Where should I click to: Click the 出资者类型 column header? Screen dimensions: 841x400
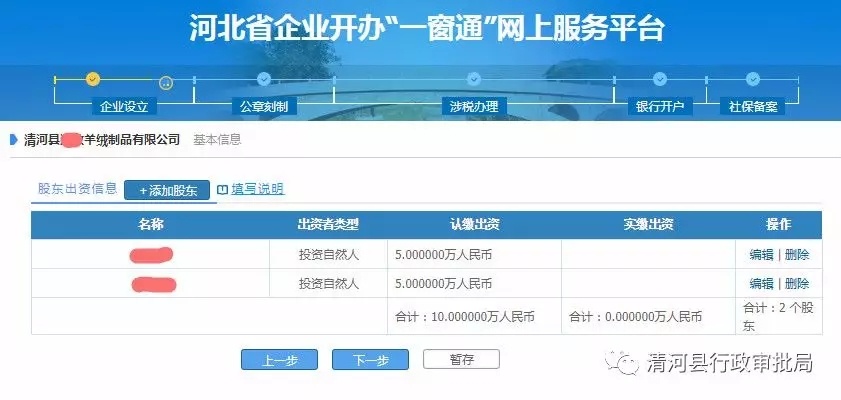[328, 225]
